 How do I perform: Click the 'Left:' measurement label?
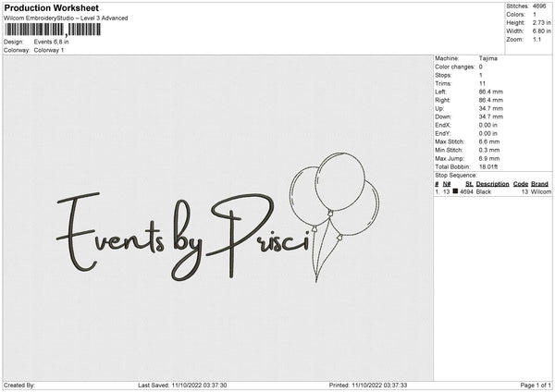441,92
